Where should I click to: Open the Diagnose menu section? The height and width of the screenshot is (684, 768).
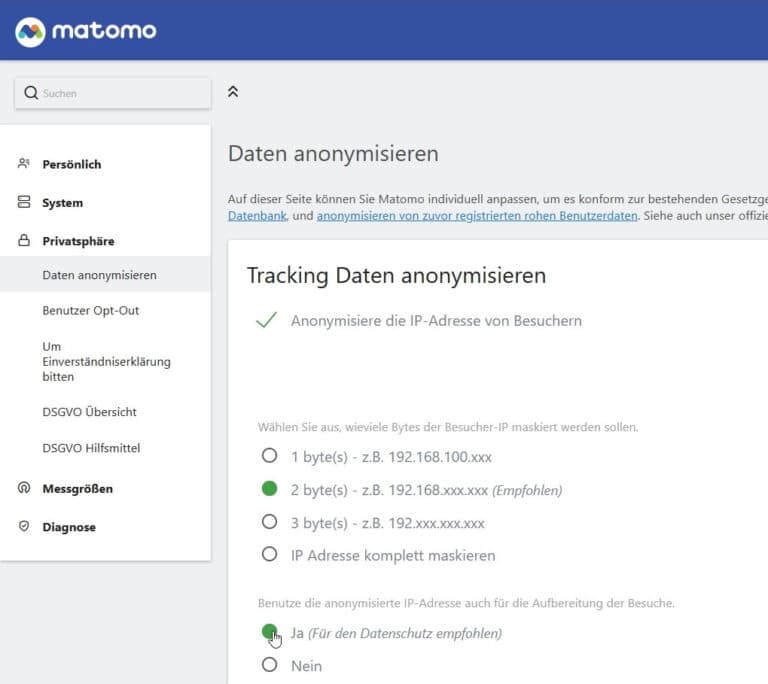click(x=69, y=527)
